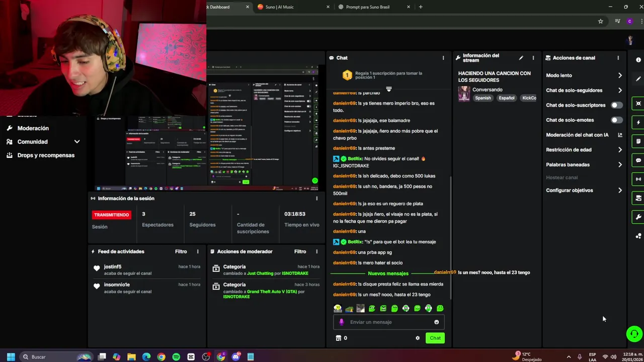Edit stream information with the pencil icon
The height and width of the screenshot is (362, 644).
[521, 58]
